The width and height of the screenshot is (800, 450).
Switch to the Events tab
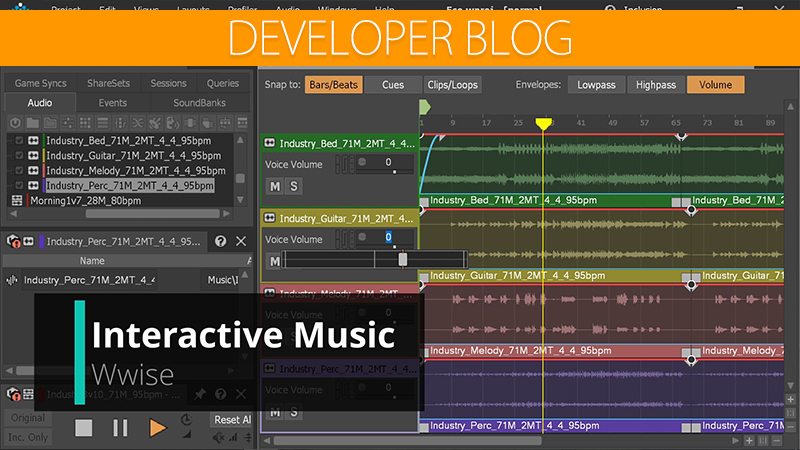tap(113, 103)
